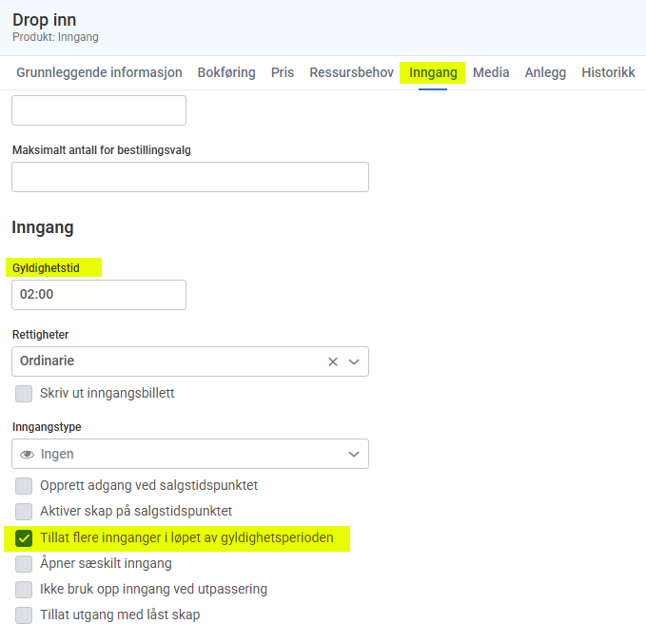The image size is (646, 644).
Task: Click the eye icon in Inngangstype field
Action: [x=27, y=454]
